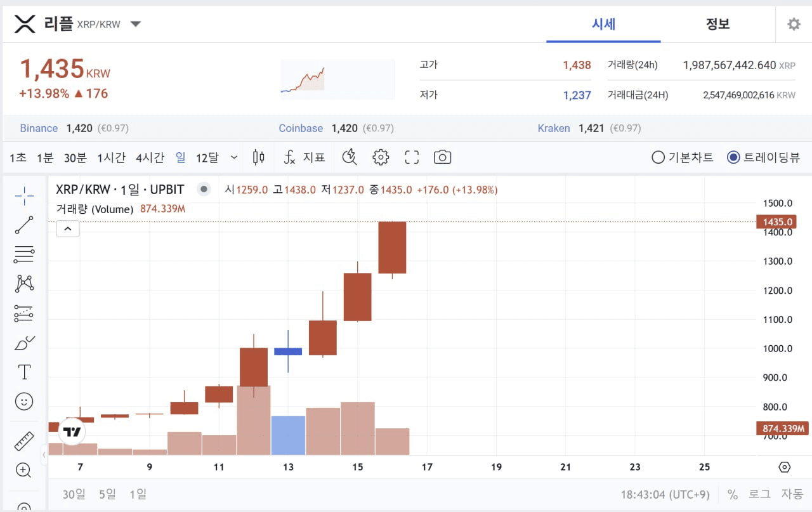This screenshot has height=512, width=812.
Task: Click the compare symbol icon in toolbar
Action: point(350,157)
